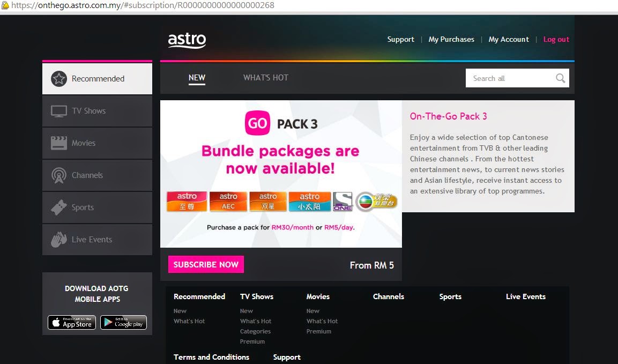
Task: Open New under footer Movies
Action: point(313,311)
